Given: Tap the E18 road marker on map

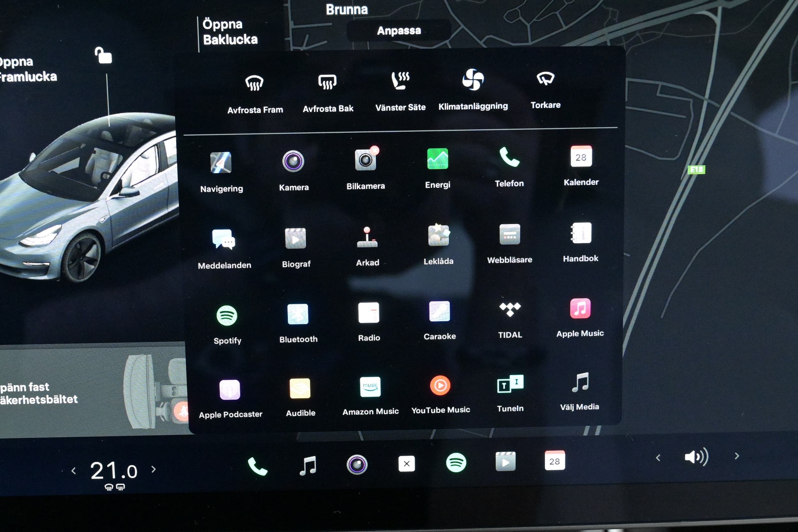Looking at the screenshot, I should click(696, 170).
